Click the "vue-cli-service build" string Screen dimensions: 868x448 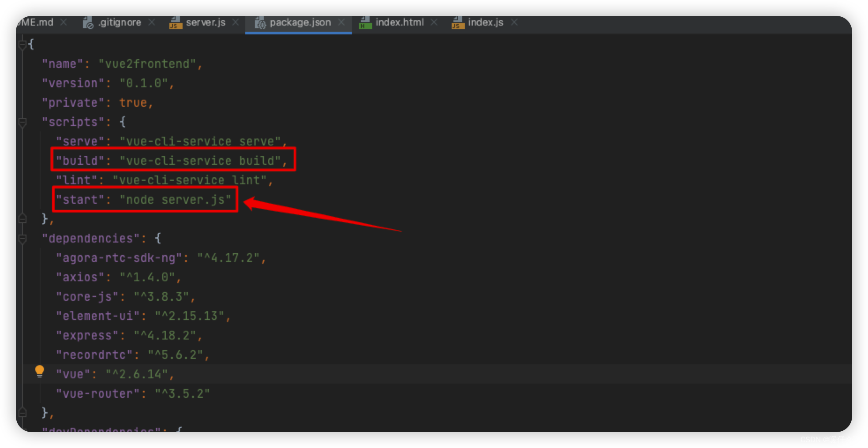[200, 161]
